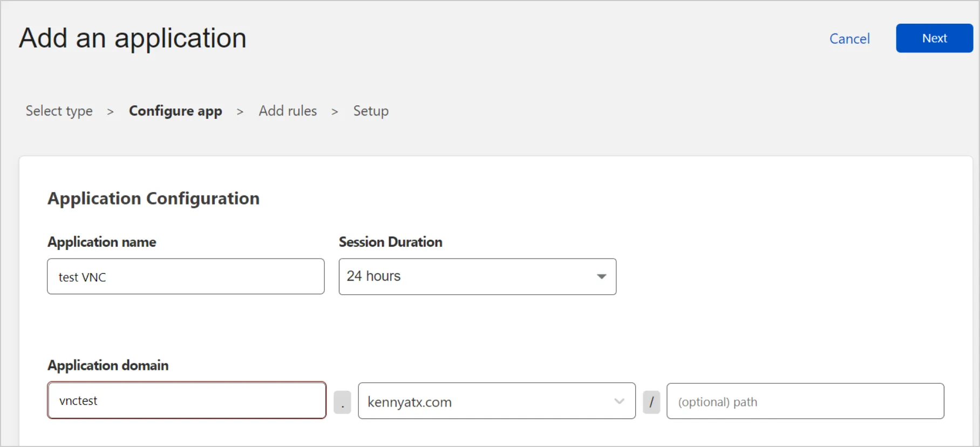
Task: Click the Application domain label
Action: point(108,365)
